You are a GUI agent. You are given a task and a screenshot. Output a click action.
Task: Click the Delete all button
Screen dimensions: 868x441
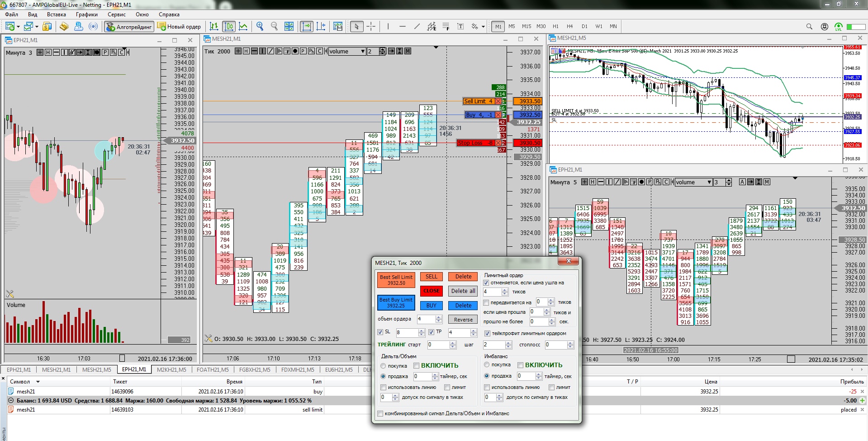pos(463,291)
